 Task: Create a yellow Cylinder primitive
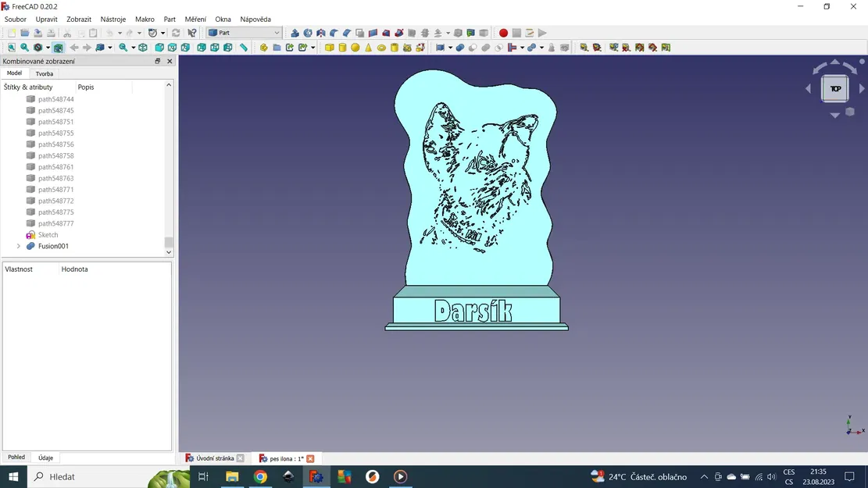pos(343,48)
